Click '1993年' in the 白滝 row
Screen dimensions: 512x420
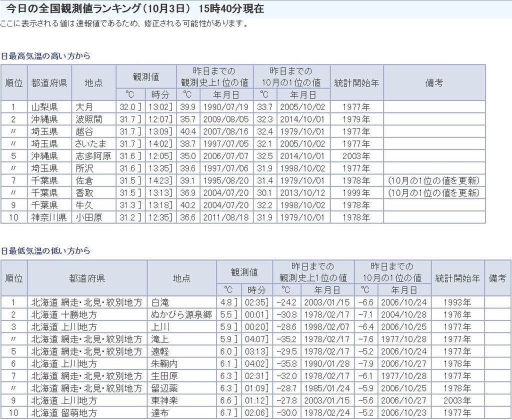pos(457,302)
